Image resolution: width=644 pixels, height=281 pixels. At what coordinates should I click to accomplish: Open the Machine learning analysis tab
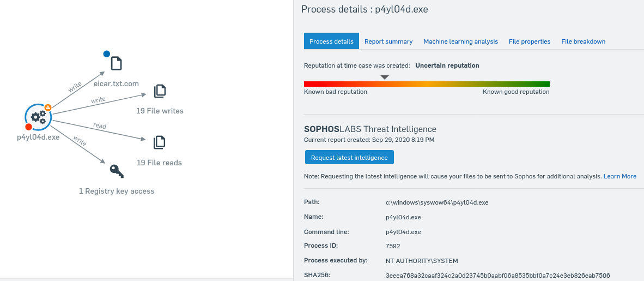tap(460, 41)
